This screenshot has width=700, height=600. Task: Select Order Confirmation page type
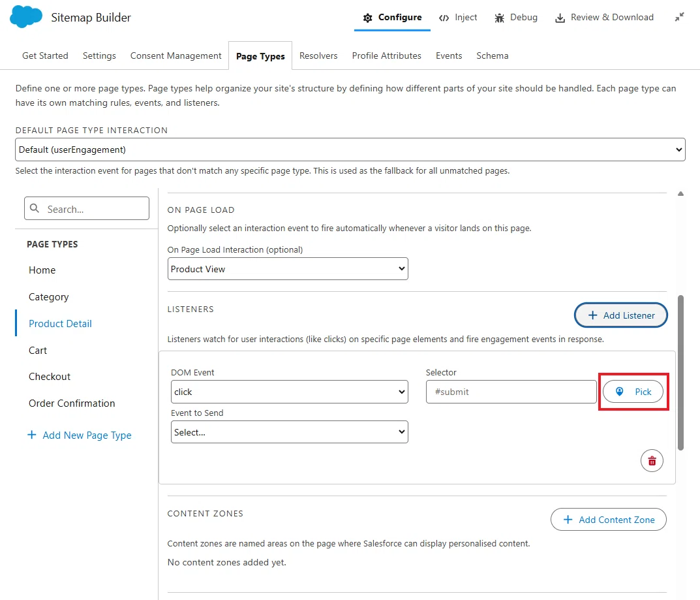pyautogui.click(x=72, y=403)
